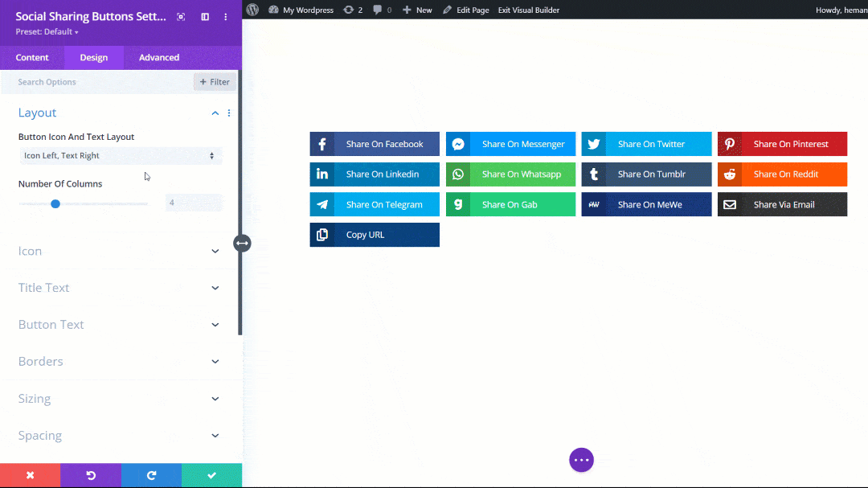Screen dimensions: 868x488
Task: Click Share On Pinterest button text
Action: coord(791,144)
